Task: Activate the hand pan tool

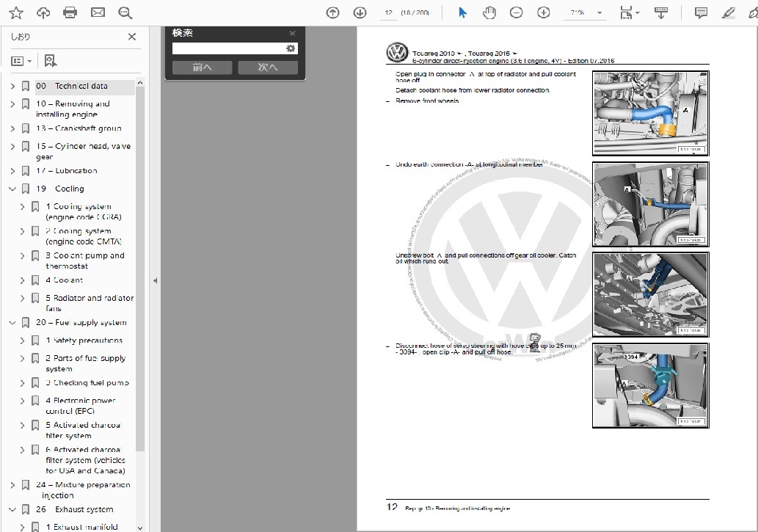Action: [x=489, y=12]
